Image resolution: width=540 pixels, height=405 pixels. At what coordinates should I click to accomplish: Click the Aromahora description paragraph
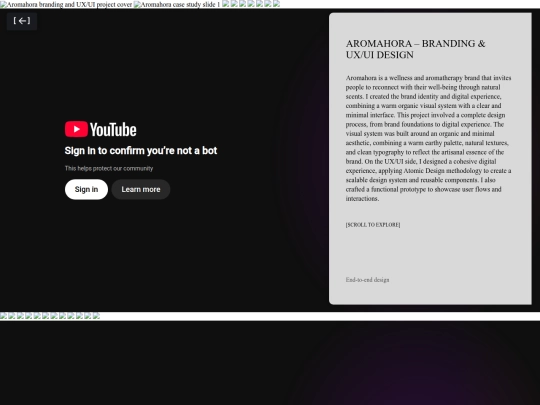coord(428,138)
